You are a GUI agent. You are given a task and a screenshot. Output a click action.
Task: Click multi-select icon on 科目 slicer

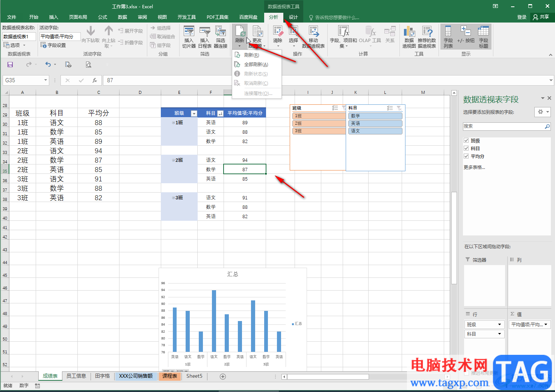[x=390, y=108]
